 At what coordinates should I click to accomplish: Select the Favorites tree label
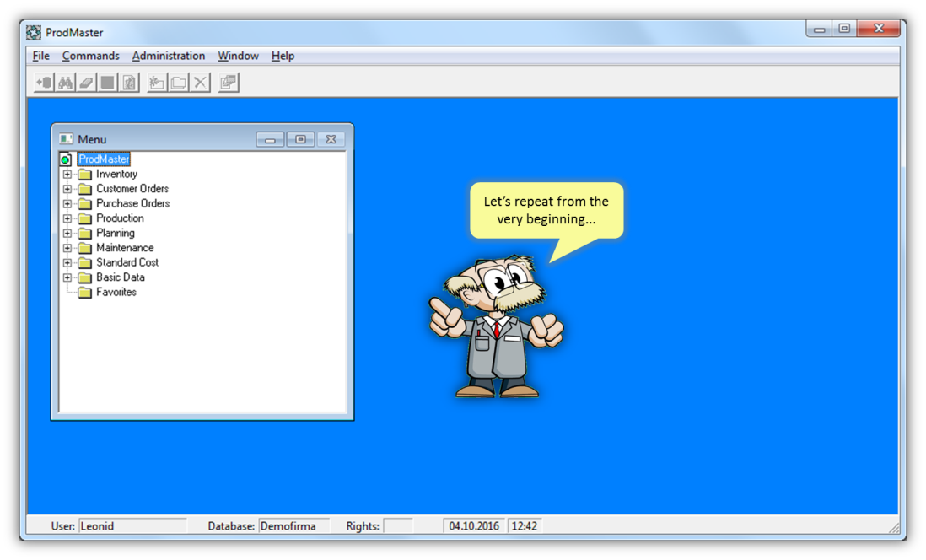pyautogui.click(x=116, y=293)
